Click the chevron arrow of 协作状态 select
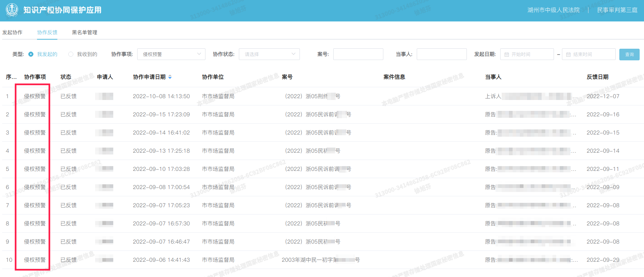 (293, 54)
